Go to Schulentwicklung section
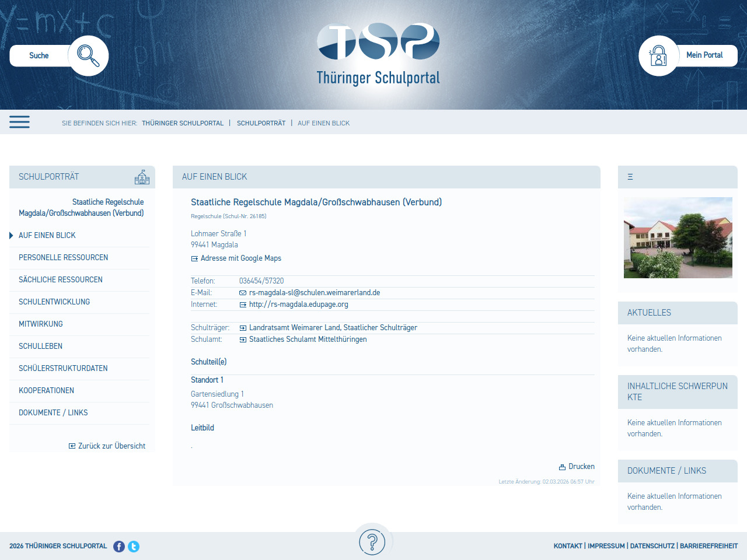The image size is (747, 560). 54,302
